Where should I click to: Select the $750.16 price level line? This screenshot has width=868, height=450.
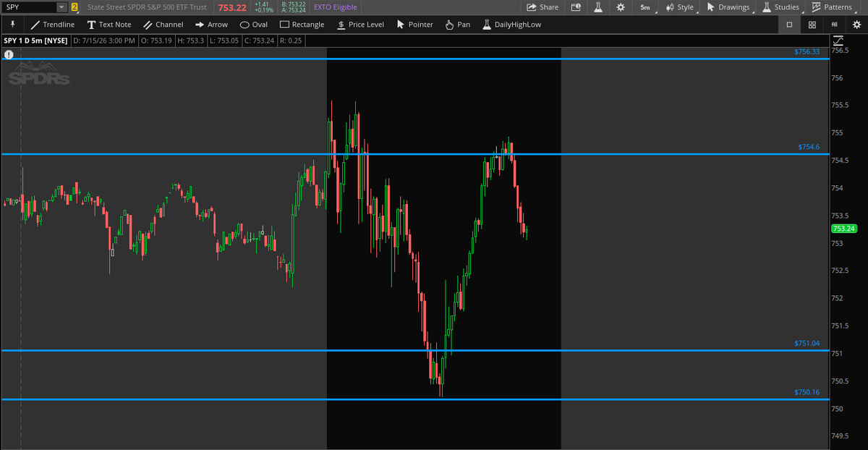point(414,399)
